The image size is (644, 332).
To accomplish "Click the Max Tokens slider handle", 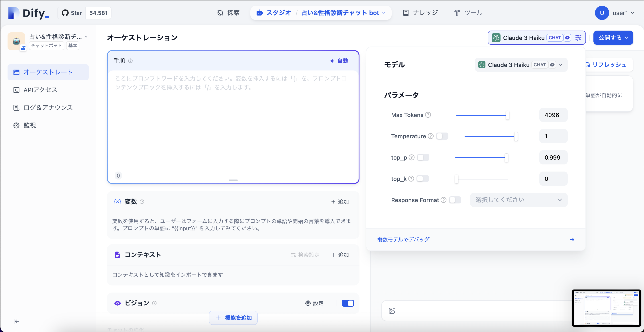I will coord(507,115).
